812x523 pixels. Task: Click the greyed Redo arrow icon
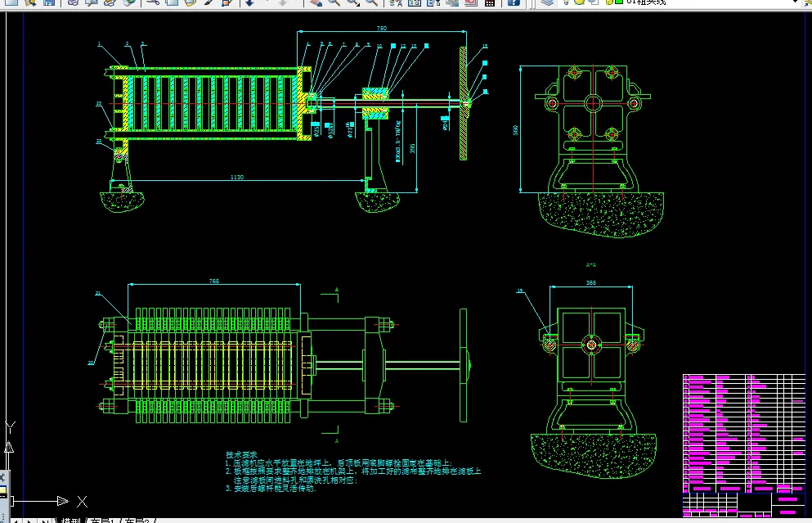[282, 2]
